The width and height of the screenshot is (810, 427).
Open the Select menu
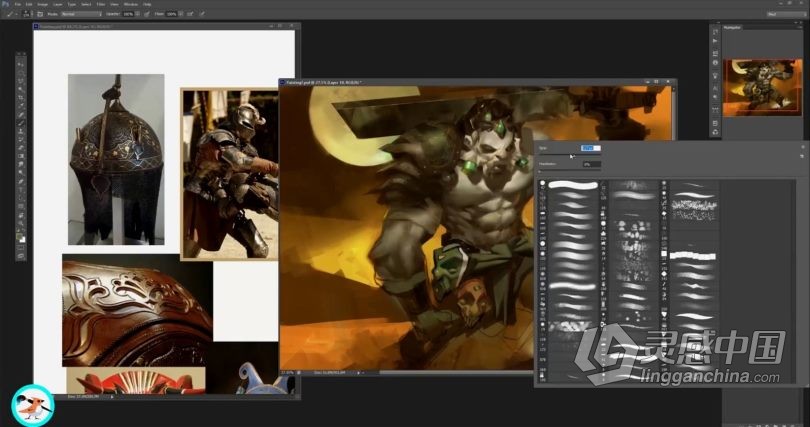pos(86,4)
